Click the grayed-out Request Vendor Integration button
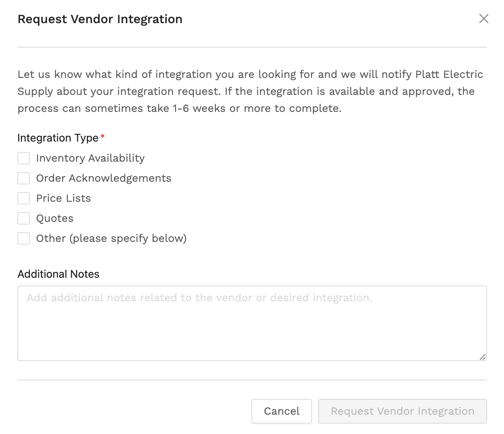Screen dimensions: 504x434 pos(402,411)
